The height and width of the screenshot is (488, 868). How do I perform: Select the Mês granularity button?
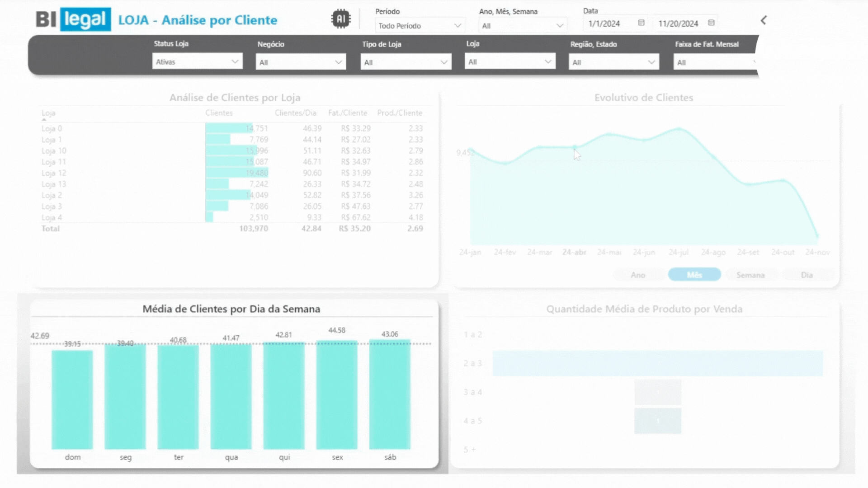pyautogui.click(x=694, y=275)
